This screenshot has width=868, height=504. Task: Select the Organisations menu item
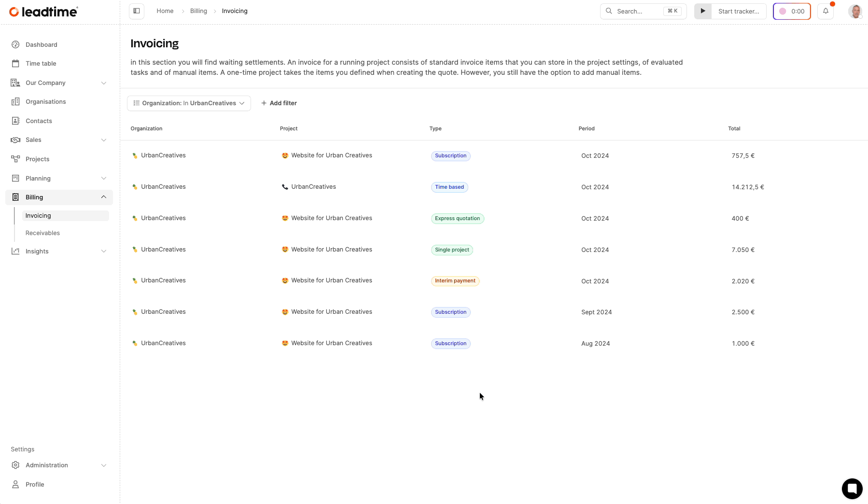click(45, 102)
